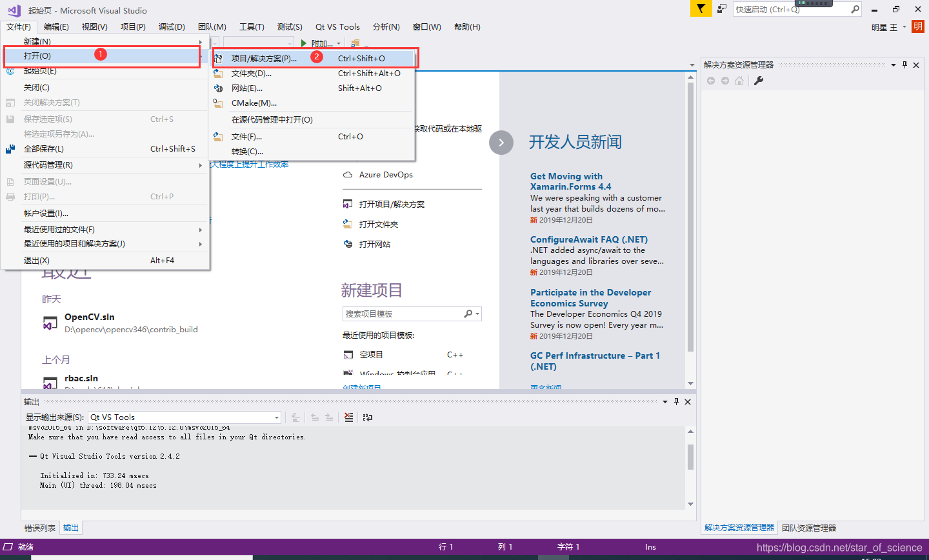
Task: Click the green Start debugging arrow
Action: click(304, 43)
